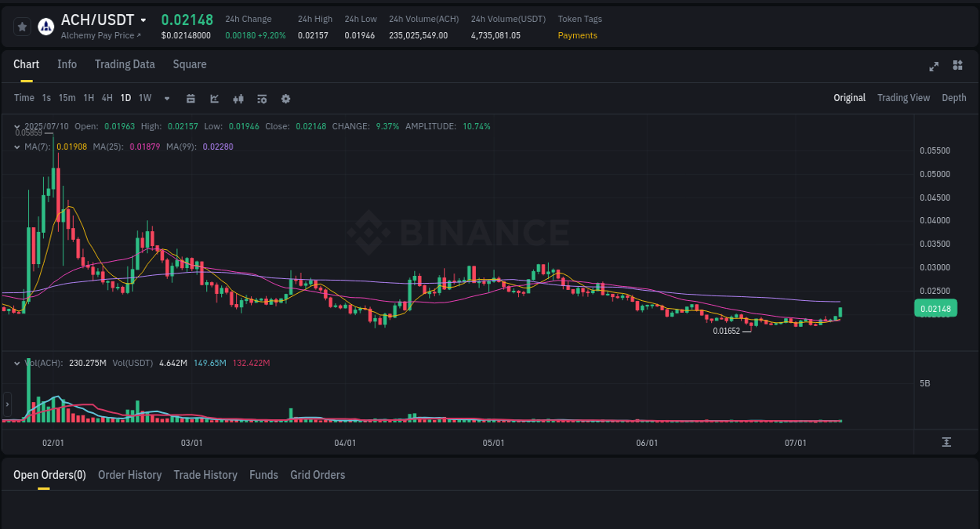The width and height of the screenshot is (980, 529).
Task: Collapse the Vol(ACH) indicator row
Action: pyautogui.click(x=17, y=363)
